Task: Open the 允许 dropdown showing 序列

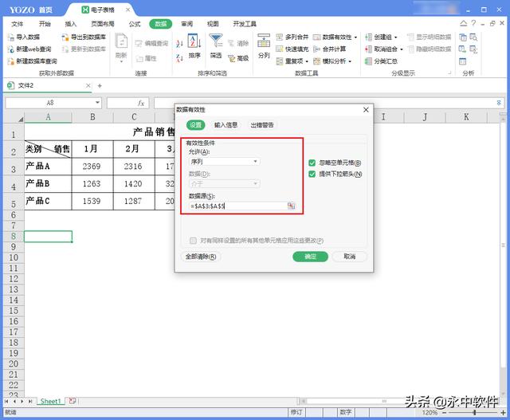Action: (224, 162)
